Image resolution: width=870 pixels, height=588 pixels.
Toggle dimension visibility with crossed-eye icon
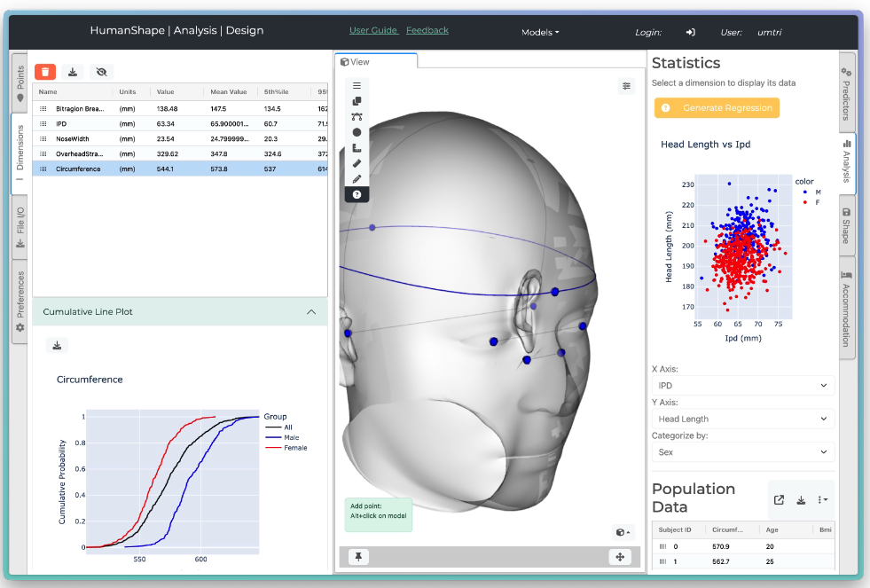pos(101,72)
